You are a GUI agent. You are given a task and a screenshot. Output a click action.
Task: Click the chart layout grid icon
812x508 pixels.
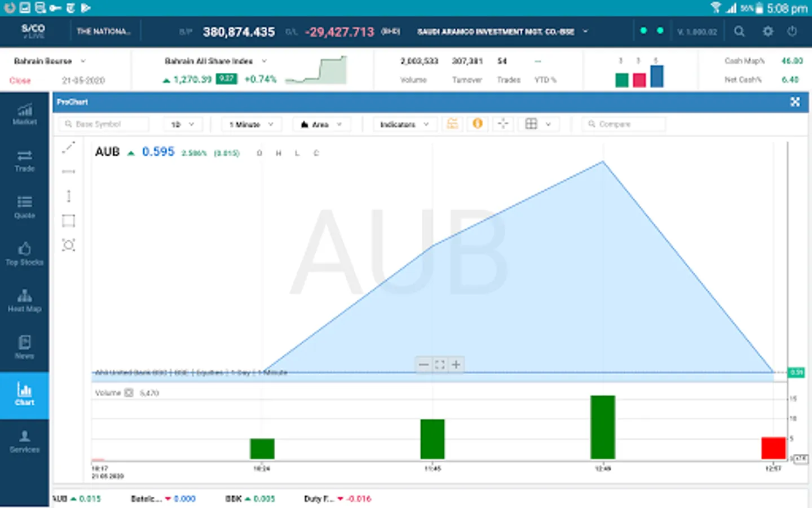[x=531, y=124]
